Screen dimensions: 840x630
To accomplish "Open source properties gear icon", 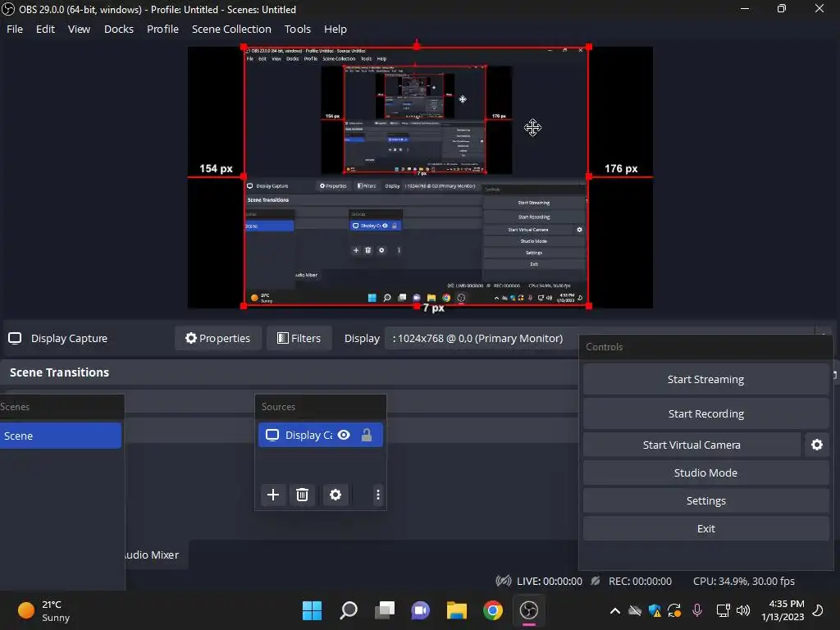I will point(336,495).
